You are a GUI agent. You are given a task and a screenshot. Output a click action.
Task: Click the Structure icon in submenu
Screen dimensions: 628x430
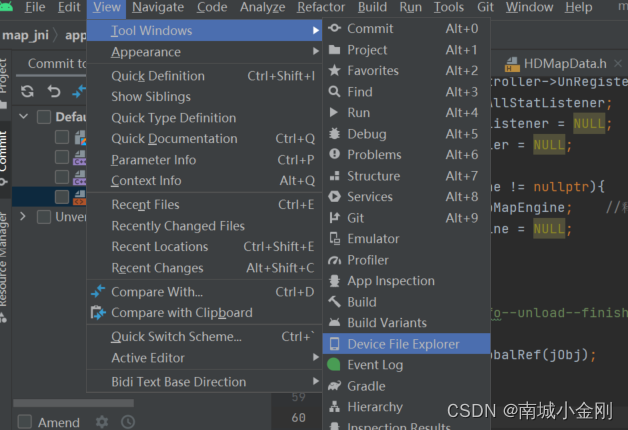[x=334, y=176]
